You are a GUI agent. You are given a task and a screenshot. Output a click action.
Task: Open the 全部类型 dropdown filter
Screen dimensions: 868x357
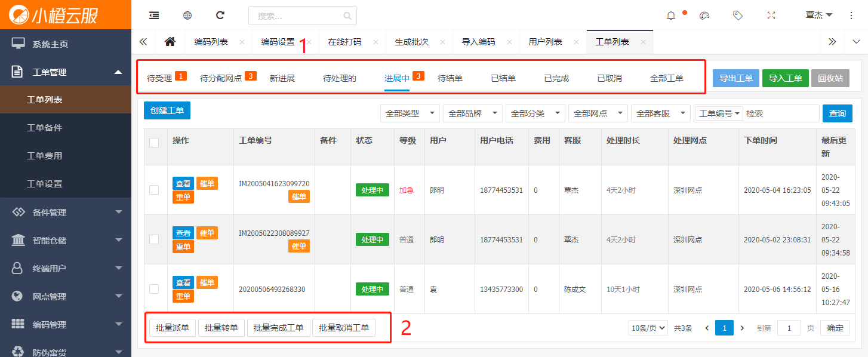[410, 113]
